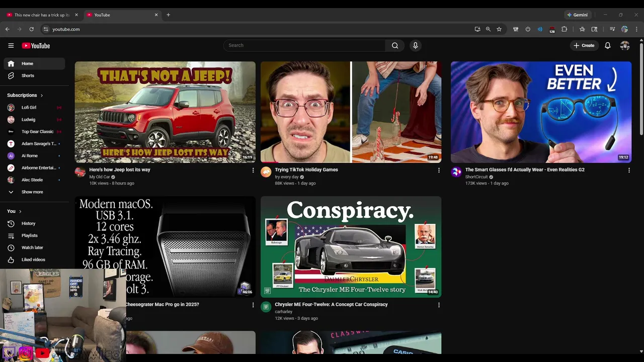Click carharley channel avatar
Screen dimensions: 644x362
[266, 307]
